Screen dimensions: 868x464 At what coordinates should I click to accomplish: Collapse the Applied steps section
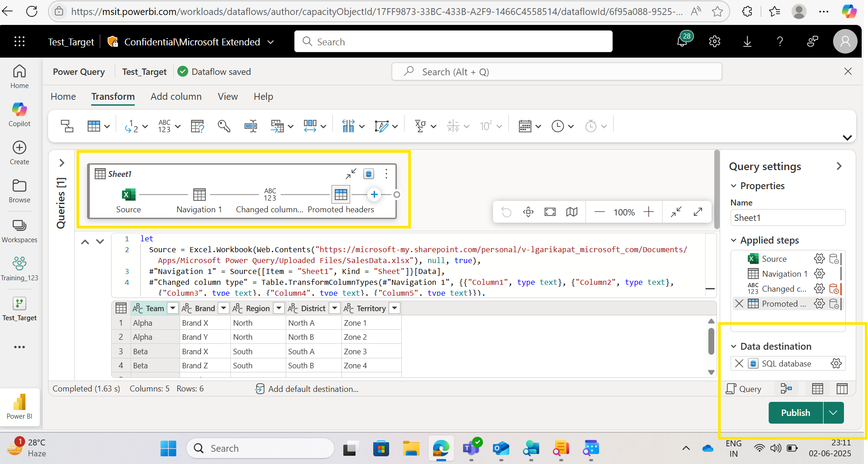point(733,240)
